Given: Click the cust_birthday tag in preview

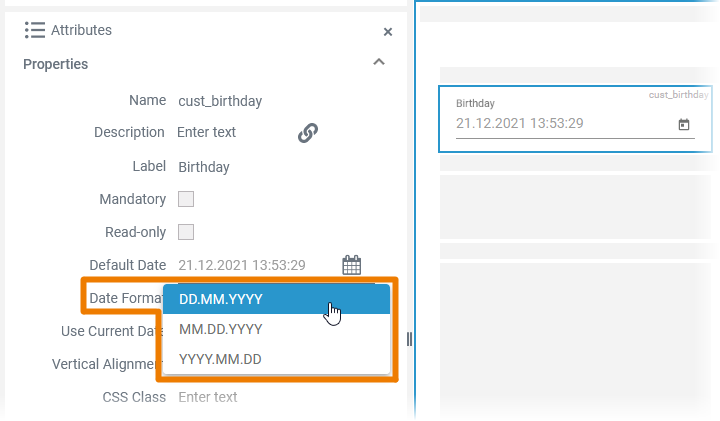Looking at the screenshot, I should pyautogui.click(x=678, y=95).
